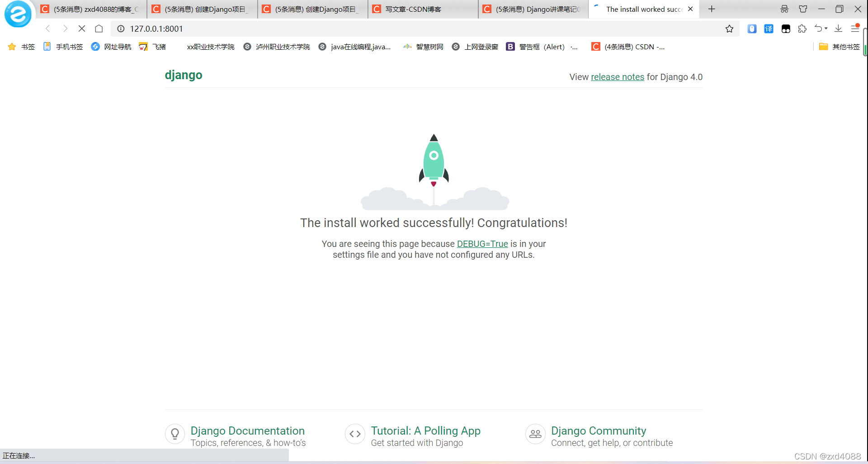
Task: Open the Django Community link
Action: click(x=599, y=431)
